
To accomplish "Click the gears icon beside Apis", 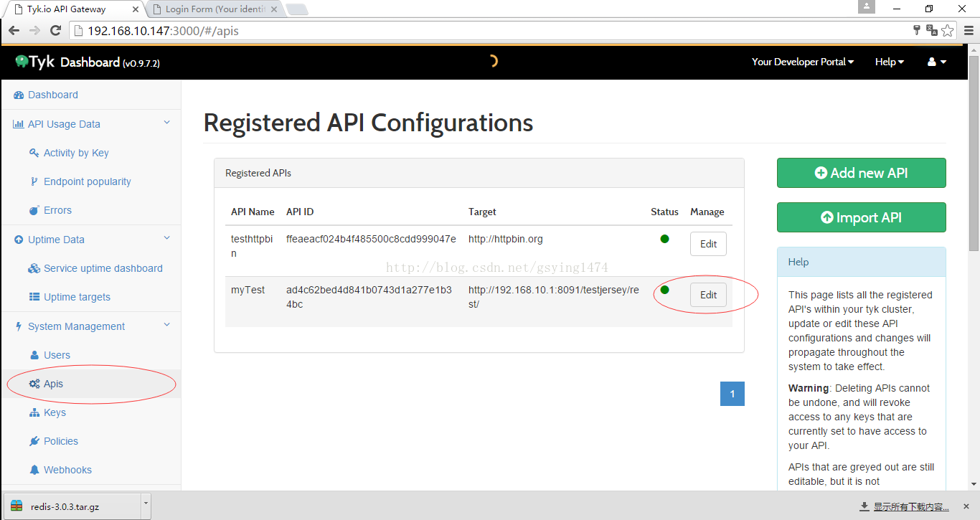I will (x=34, y=384).
